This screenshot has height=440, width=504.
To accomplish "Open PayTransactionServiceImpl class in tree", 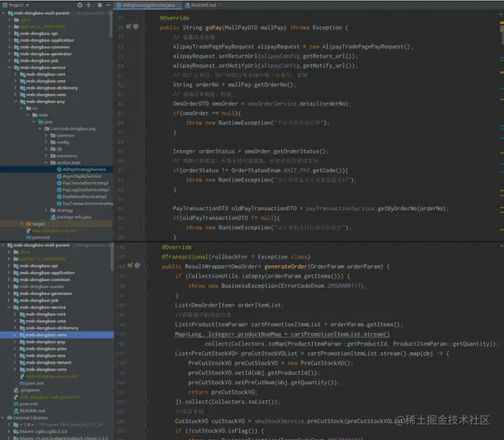I will 87,204.
